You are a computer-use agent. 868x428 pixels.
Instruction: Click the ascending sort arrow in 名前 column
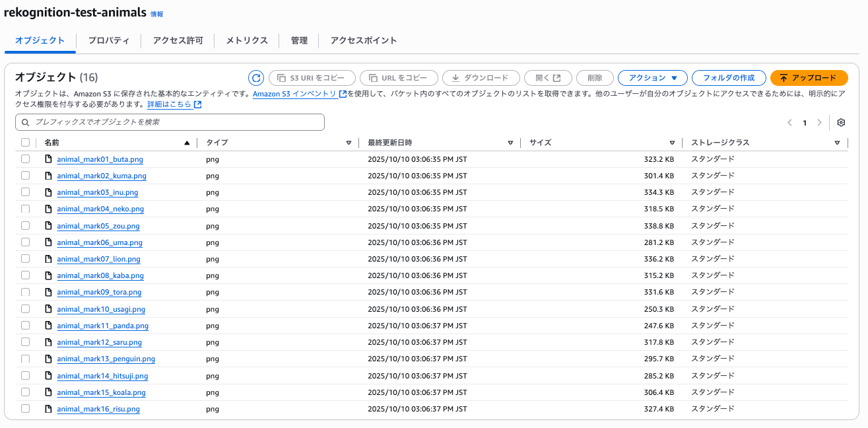pyautogui.click(x=187, y=143)
